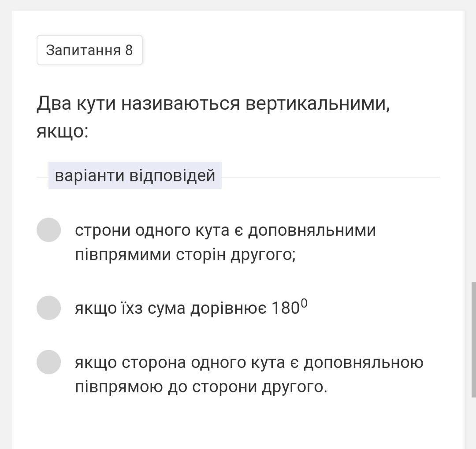Image resolution: width=476 pixels, height=449 pixels.
Task: Click the 'варіанти відповідей' section label
Action: [x=135, y=175]
